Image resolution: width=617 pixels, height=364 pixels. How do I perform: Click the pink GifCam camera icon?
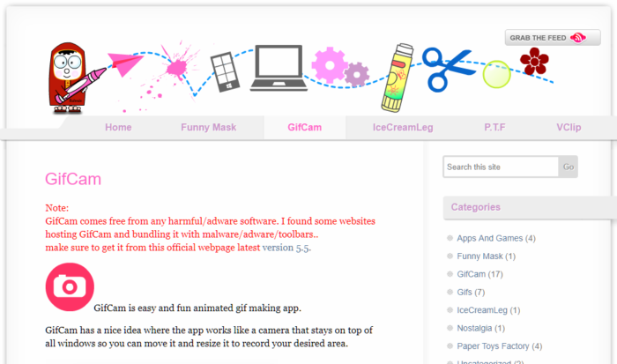coord(69,286)
